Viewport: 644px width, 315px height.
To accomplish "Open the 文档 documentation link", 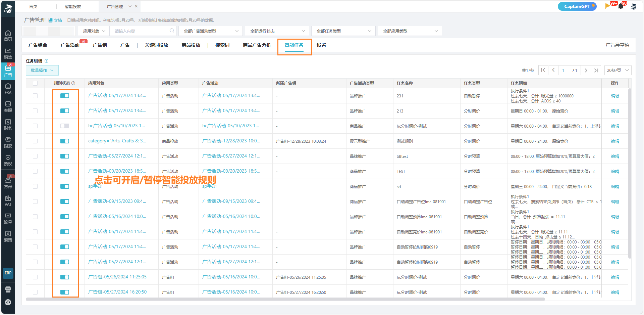I will point(55,20).
